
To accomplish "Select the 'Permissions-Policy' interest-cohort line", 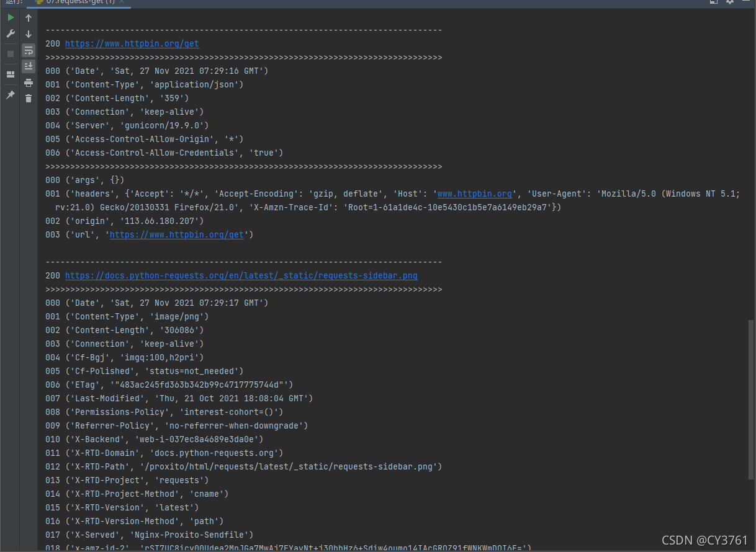I will pyautogui.click(x=164, y=412).
